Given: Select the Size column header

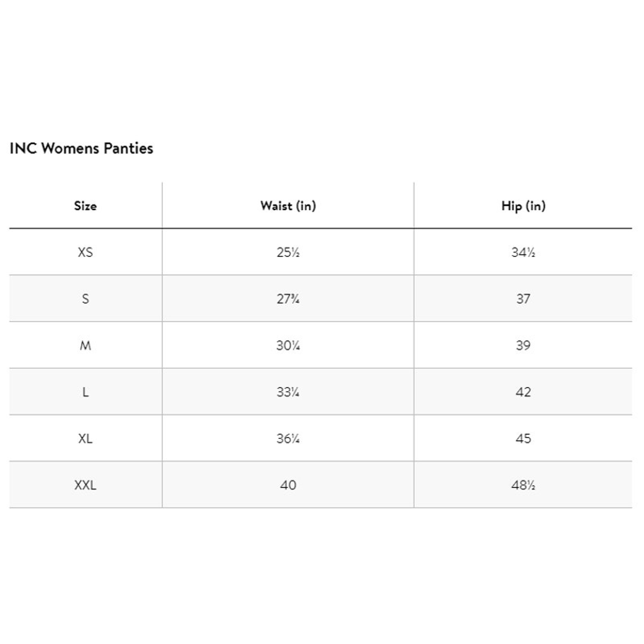Looking at the screenshot, I should point(85,206).
